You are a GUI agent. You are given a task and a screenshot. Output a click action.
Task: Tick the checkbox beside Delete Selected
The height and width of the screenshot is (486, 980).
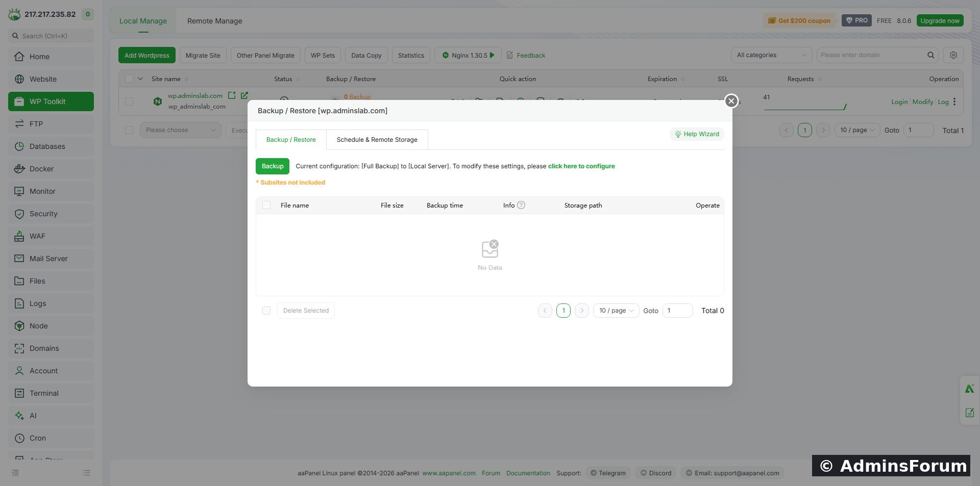click(266, 311)
